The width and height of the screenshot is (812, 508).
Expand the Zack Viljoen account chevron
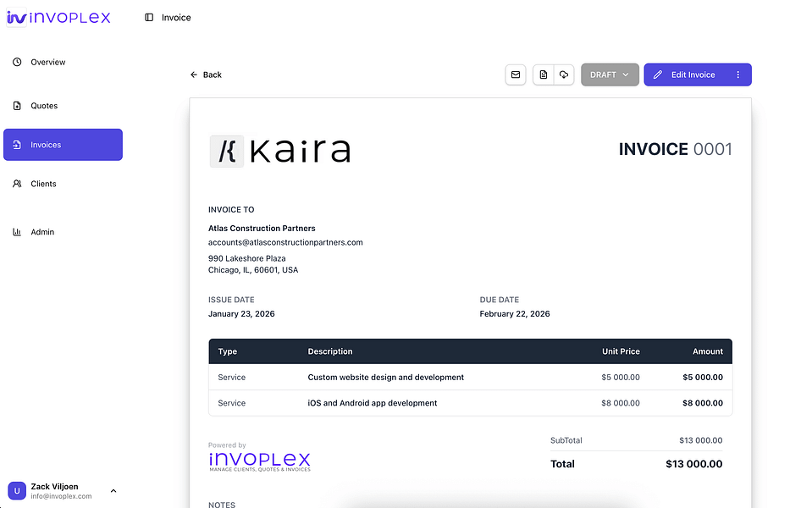113,491
